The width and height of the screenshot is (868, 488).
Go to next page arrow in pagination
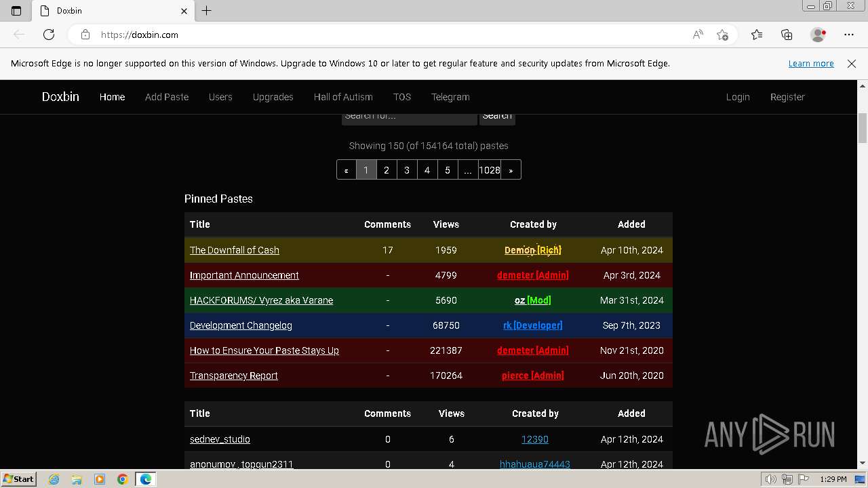point(511,169)
